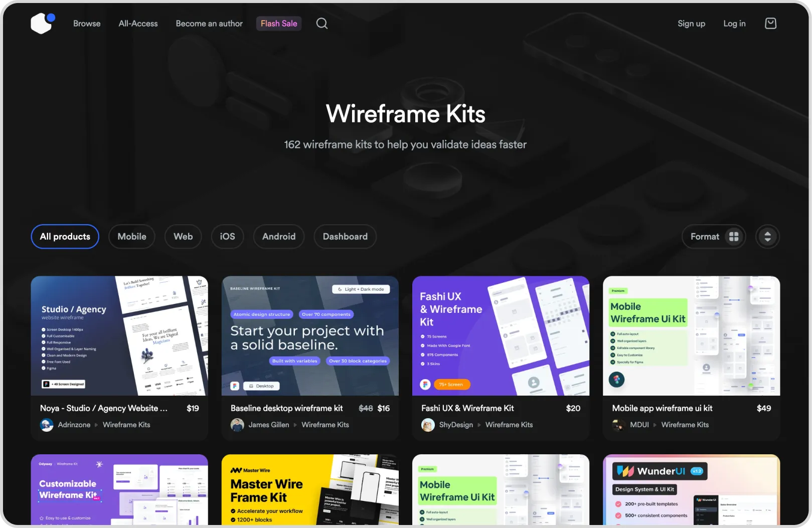Open the Baseline wireframe kit thumbnail
The width and height of the screenshot is (812, 528).
(310, 336)
